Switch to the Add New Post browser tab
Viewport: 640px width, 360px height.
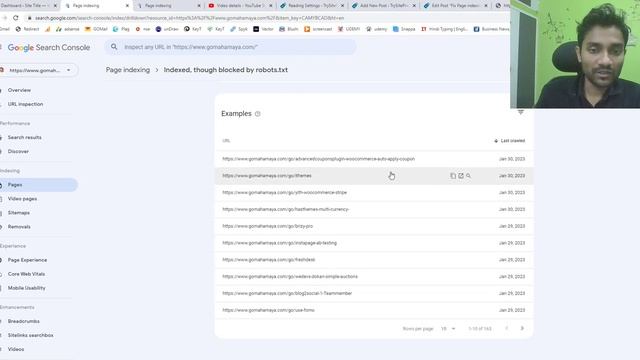[383, 6]
